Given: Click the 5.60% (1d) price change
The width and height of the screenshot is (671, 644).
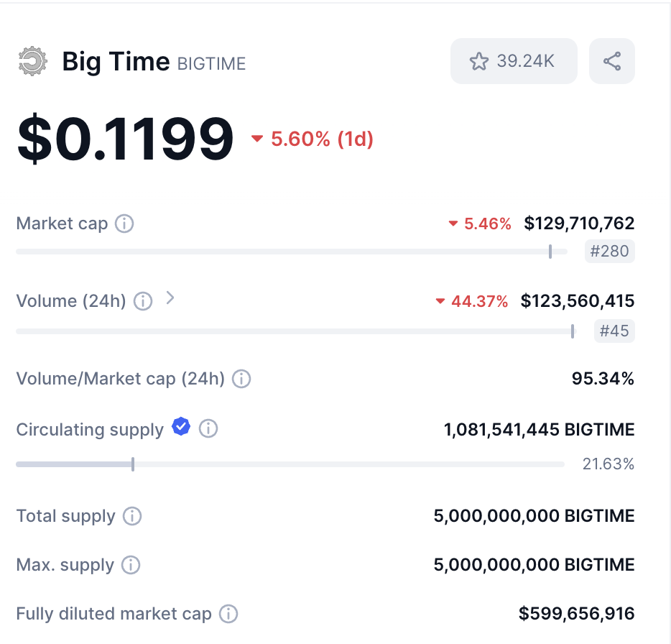Looking at the screenshot, I should click(313, 139).
